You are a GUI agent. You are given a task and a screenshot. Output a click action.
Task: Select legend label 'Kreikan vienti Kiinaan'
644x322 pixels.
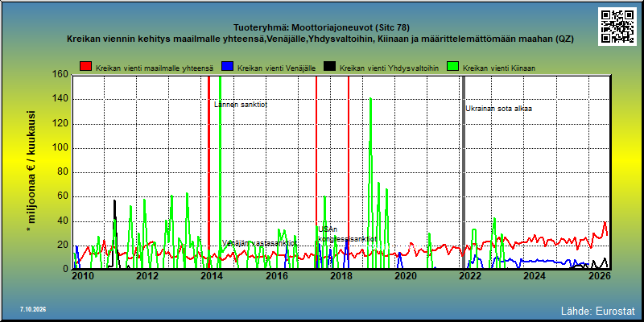(499, 68)
